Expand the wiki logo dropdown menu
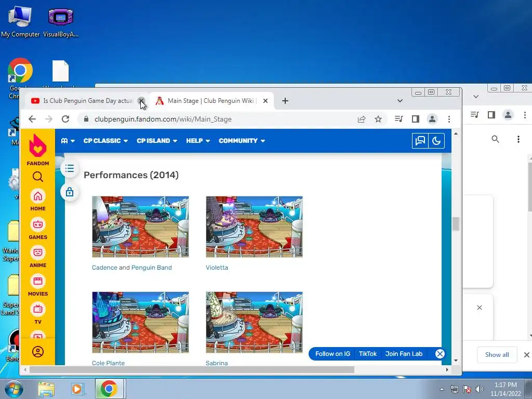Screen dimensions: 532x399 68,141
